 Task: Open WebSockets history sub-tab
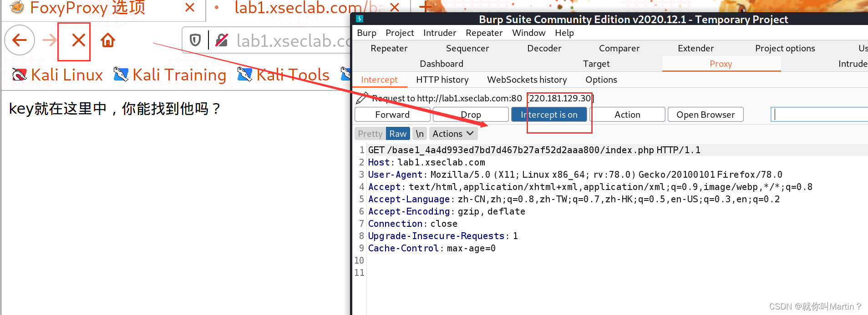(527, 80)
